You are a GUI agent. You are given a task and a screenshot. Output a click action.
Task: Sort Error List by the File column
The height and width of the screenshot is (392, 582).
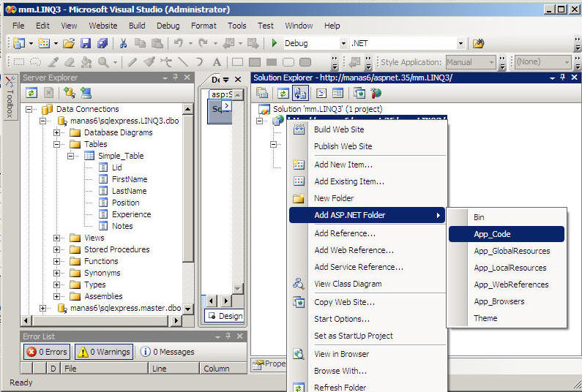click(105, 369)
